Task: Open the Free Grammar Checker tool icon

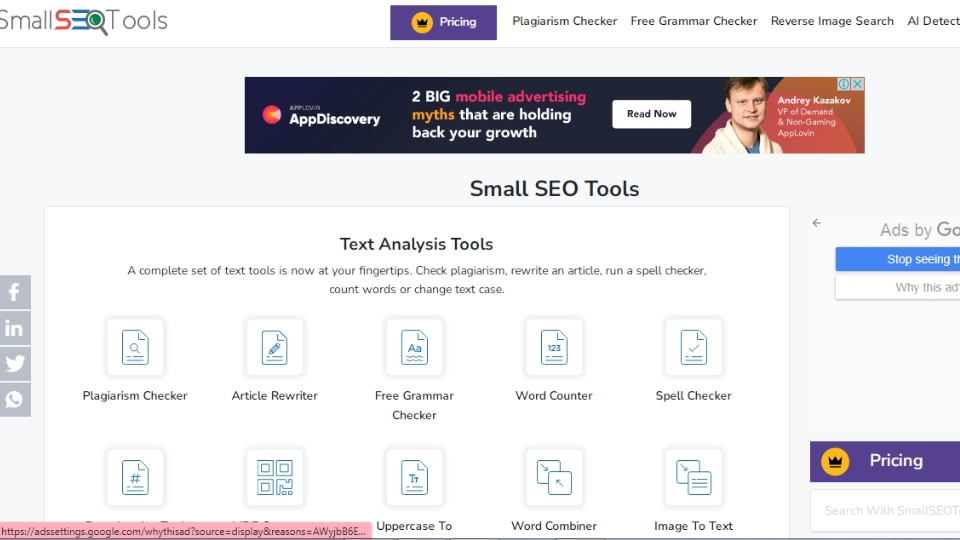Action: pos(414,347)
